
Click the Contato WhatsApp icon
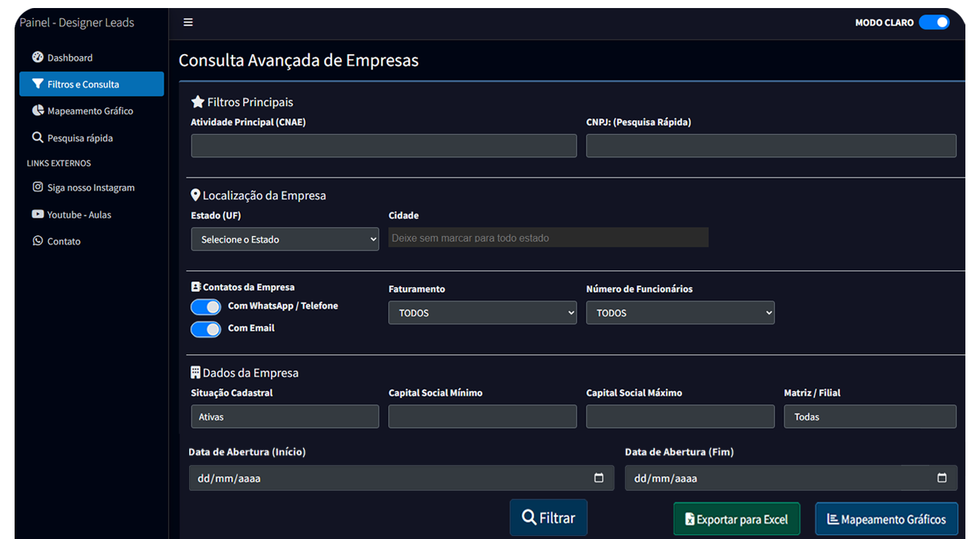[x=37, y=241]
